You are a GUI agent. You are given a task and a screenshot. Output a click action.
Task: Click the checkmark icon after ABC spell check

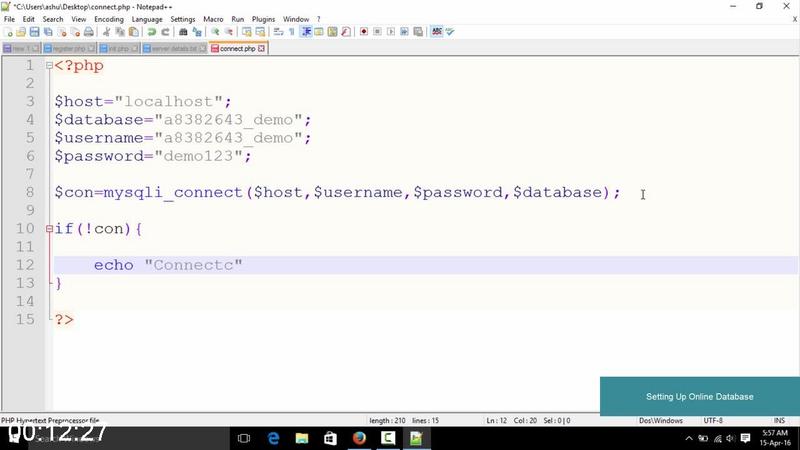450,32
